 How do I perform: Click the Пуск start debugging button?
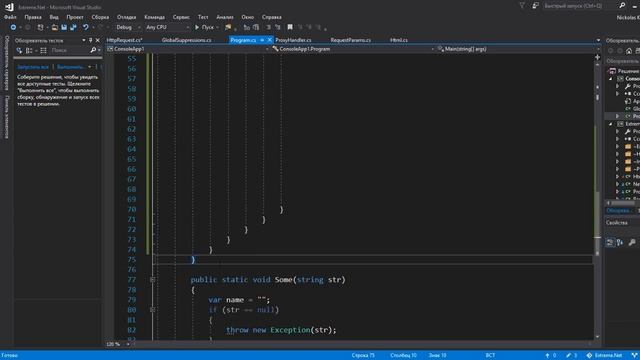204,27
